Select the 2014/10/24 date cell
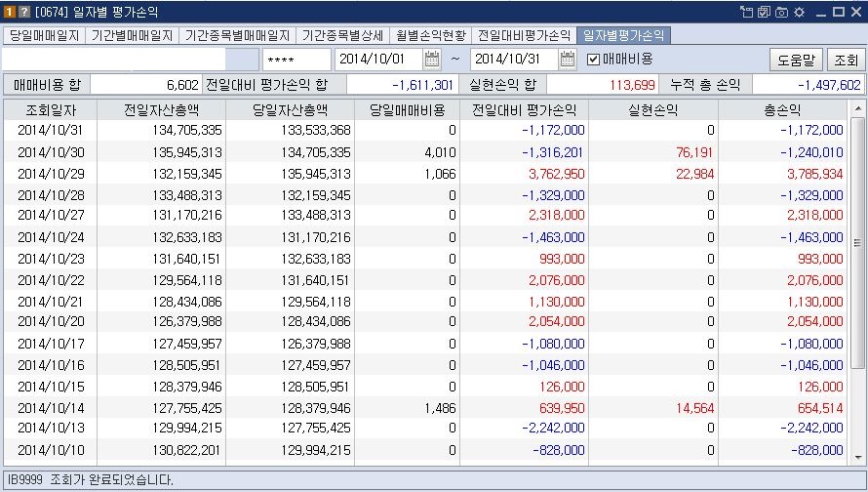Screen dimensions: 868x492 point(51,237)
